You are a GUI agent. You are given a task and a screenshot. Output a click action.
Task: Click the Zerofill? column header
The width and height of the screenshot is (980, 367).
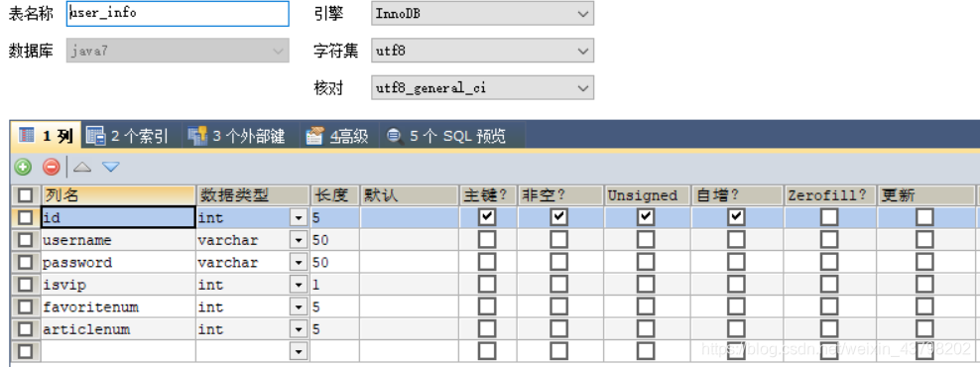click(830, 195)
